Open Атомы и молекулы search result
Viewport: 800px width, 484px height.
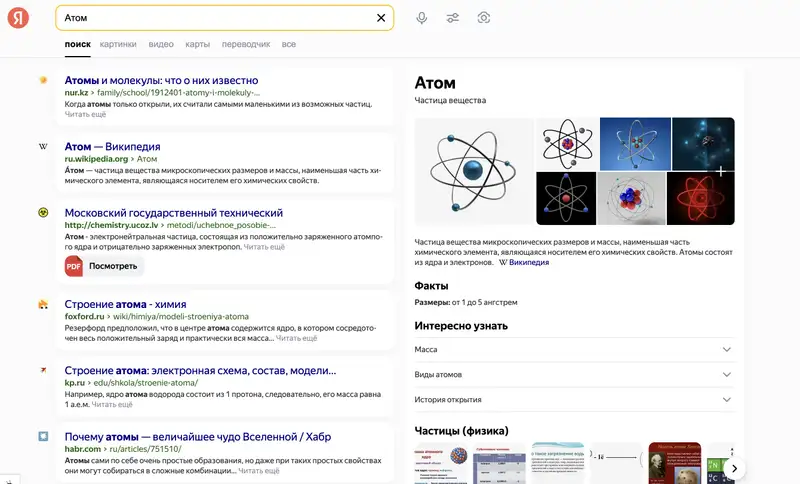(x=161, y=80)
